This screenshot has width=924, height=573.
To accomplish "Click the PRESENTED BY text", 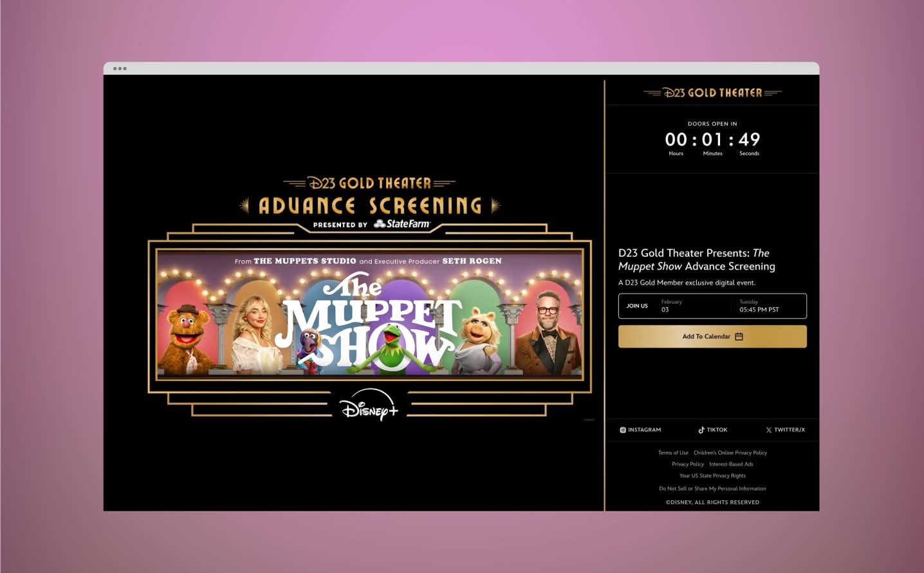I will 340,225.
